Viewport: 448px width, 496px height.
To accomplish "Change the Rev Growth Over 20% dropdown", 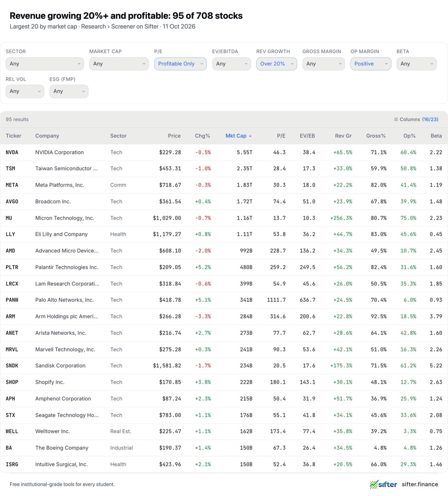I will point(277,64).
